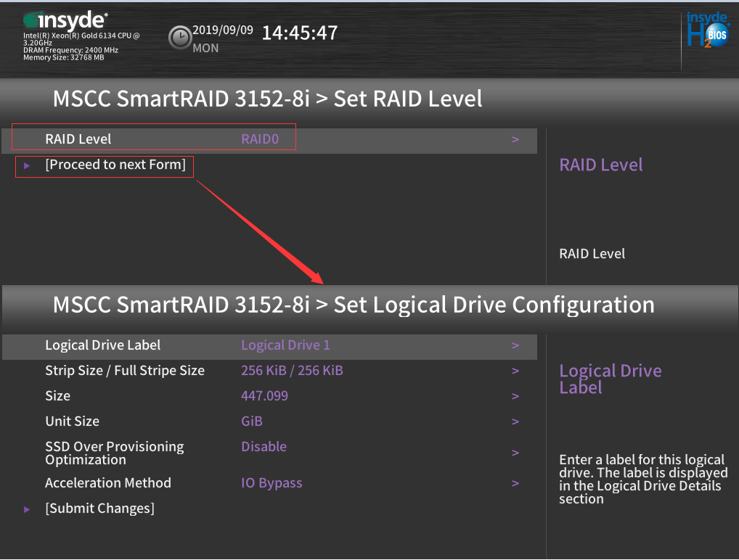Expand arrow on Acceleration Method row
Viewport: 739px width, 560px height.
515,483
